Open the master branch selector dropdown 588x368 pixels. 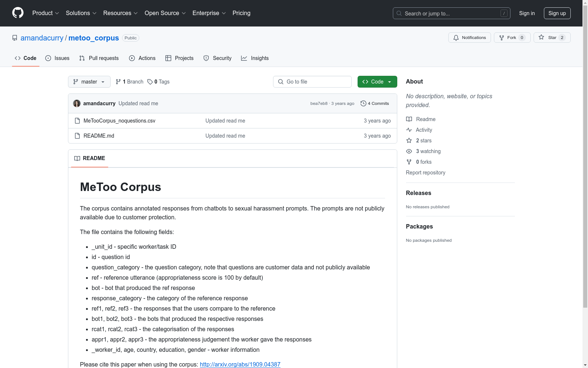point(89,82)
